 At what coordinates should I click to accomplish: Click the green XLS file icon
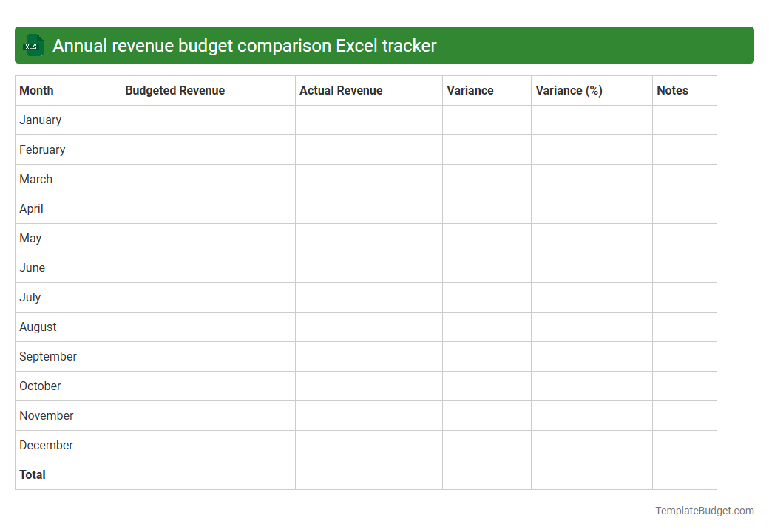click(x=33, y=45)
